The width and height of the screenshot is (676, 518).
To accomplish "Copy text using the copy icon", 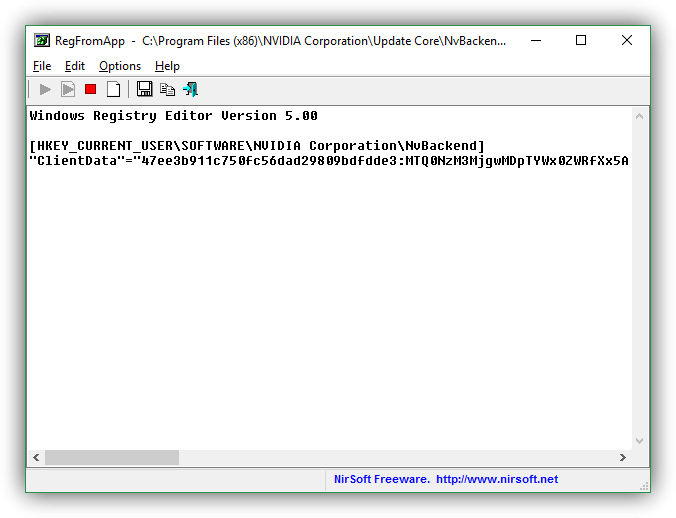I will coord(167,89).
